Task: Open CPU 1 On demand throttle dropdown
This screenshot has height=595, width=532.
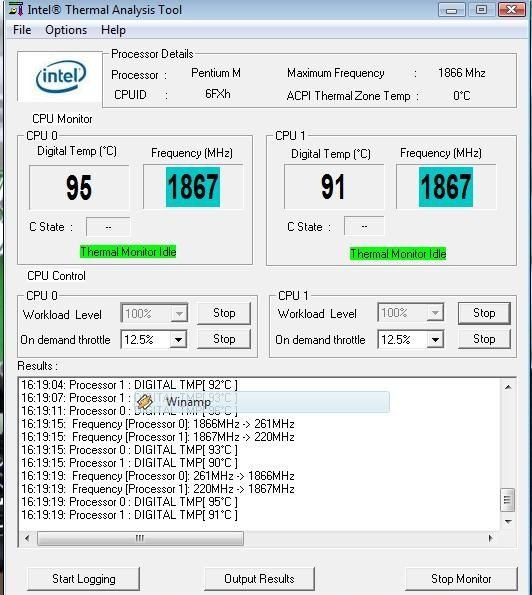Action: click(x=435, y=340)
